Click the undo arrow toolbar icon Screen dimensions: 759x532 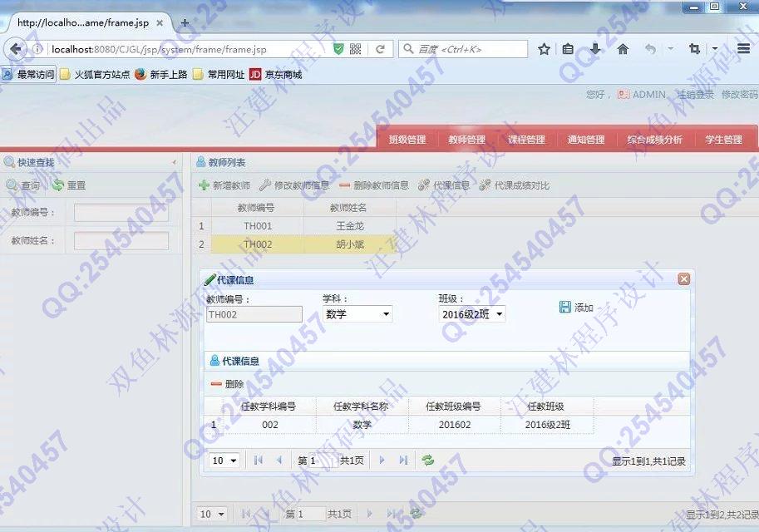click(651, 49)
